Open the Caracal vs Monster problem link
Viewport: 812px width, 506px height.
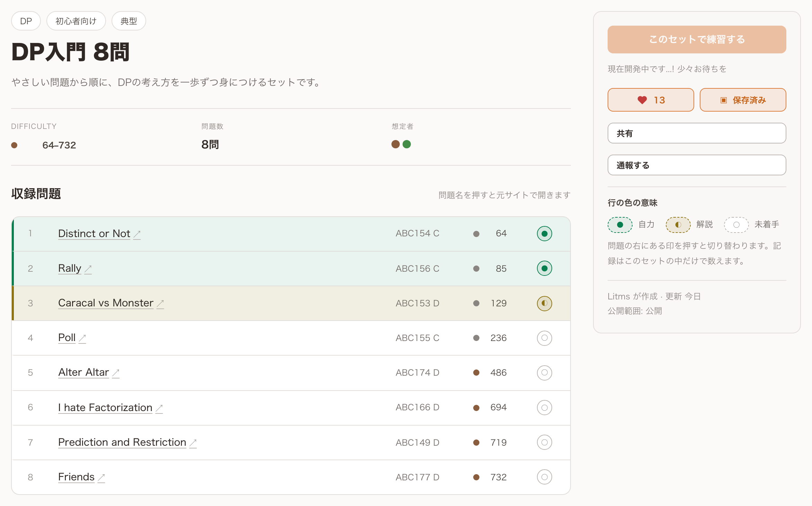pyautogui.click(x=106, y=303)
